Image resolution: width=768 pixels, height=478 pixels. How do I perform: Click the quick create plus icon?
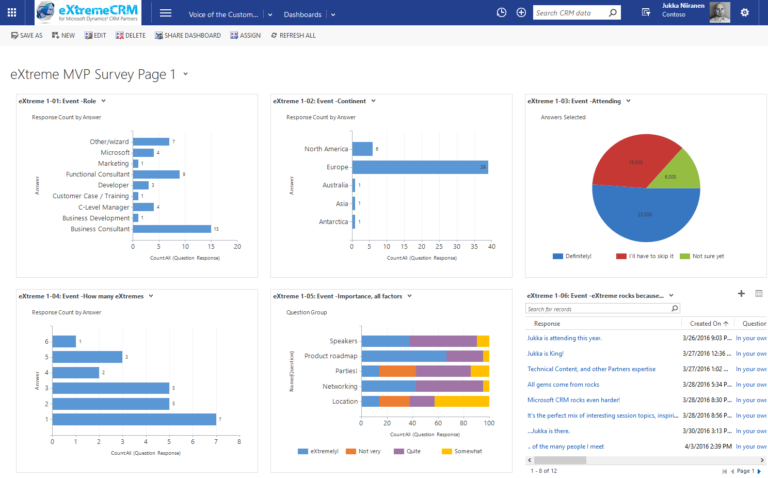521,13
